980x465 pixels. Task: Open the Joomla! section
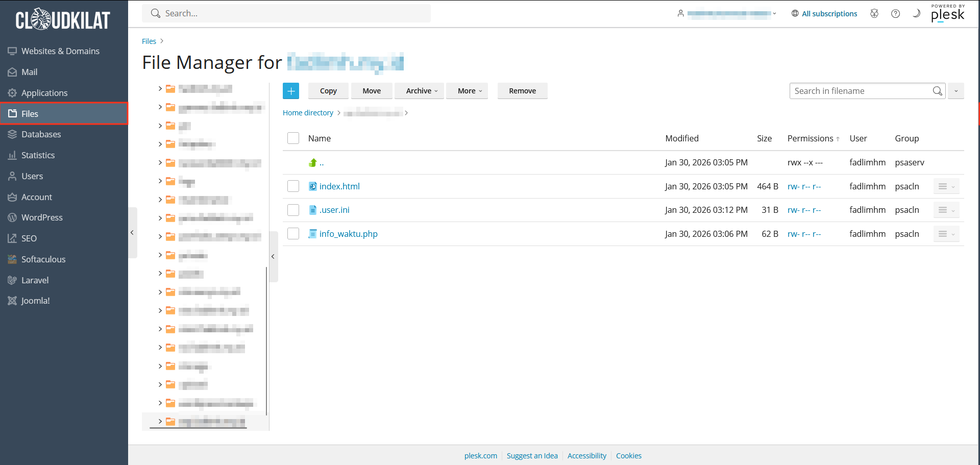pyautogui.click(x=35, y=300)
